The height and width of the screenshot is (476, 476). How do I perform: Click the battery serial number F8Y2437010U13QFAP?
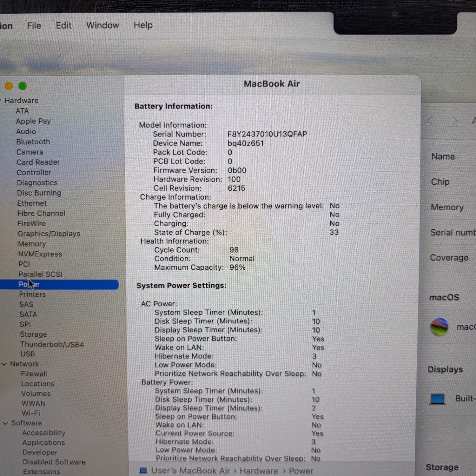click(267, 134)
